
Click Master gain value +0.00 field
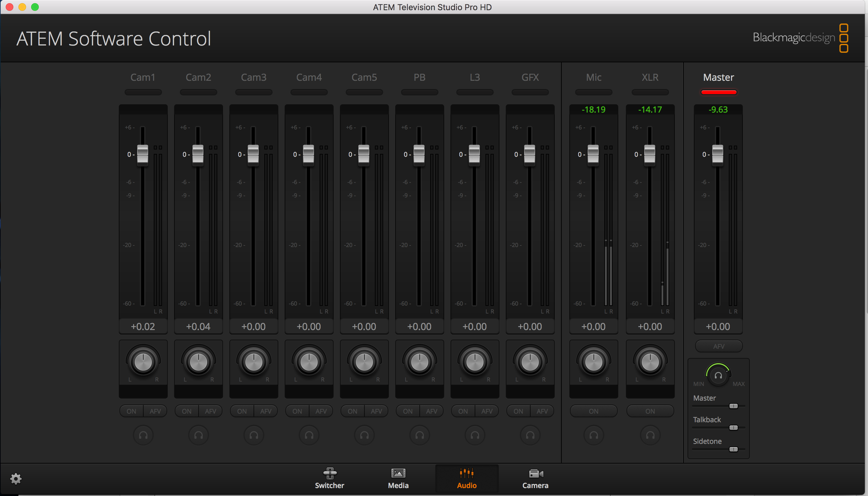(718, 327)
